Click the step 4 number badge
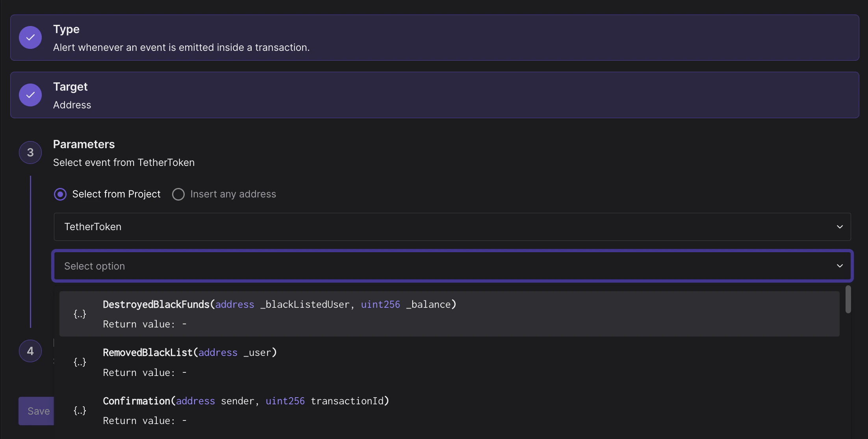The width and height of the screenshot is (868, 439). (x=30, y=351)
